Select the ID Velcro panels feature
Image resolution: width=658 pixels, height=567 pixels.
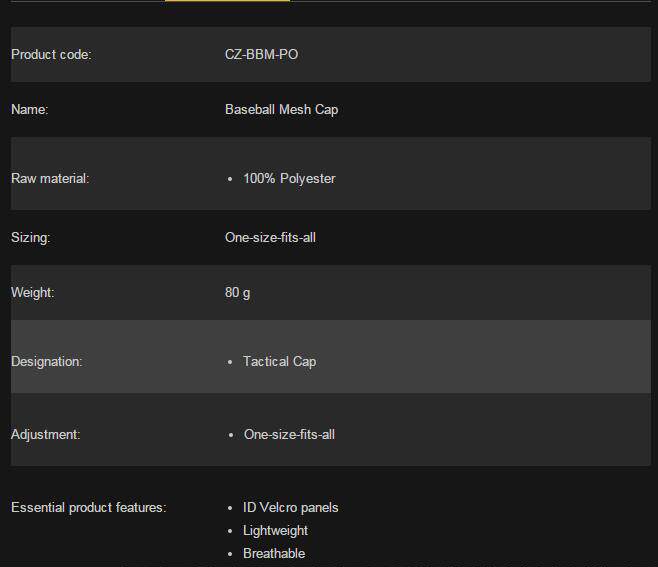pos(290,507)
